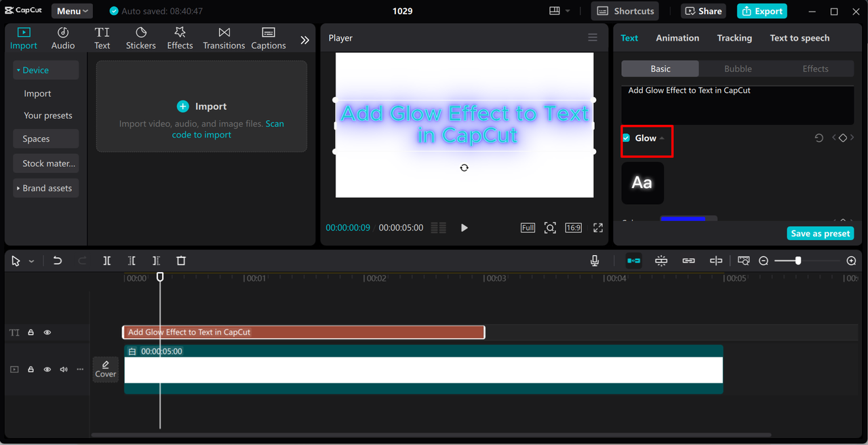Select the Aa glow style thumbnail
868x445 pixels.
(643, 183)
